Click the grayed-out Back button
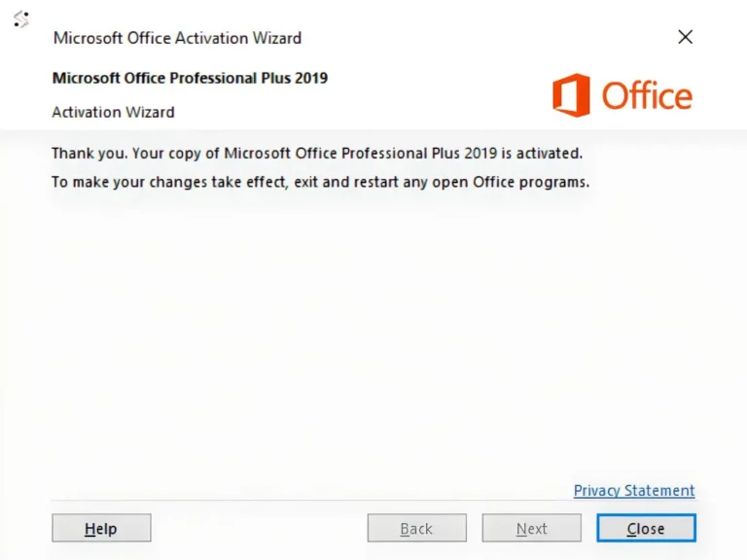This screenshot has width=747, height=560. click(416, 528)
